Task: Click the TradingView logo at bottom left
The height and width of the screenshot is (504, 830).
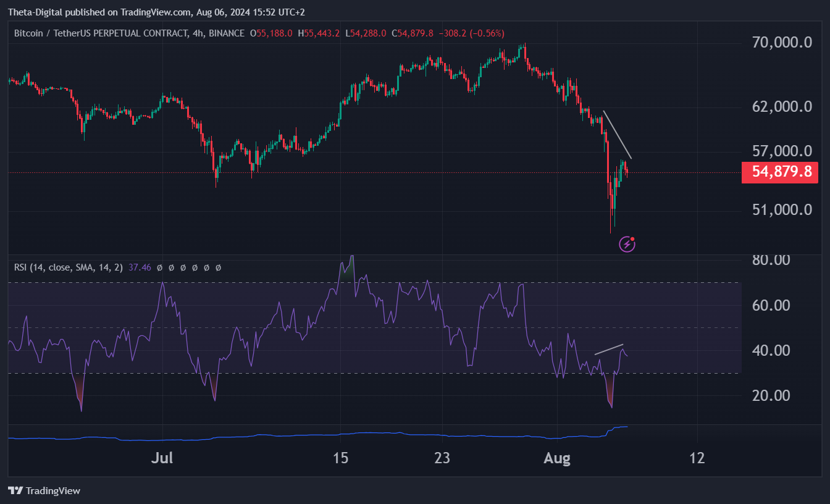Action: (x=44, y=491)
